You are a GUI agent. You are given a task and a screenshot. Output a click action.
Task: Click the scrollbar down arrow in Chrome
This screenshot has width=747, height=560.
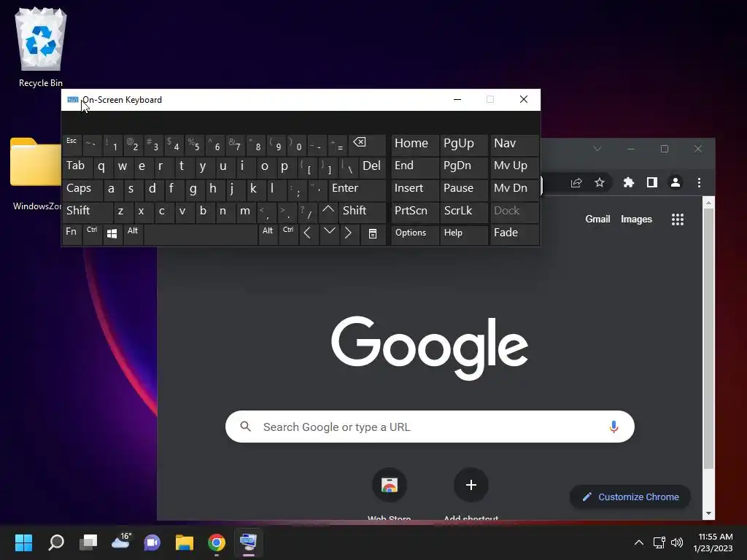point(708,514)
